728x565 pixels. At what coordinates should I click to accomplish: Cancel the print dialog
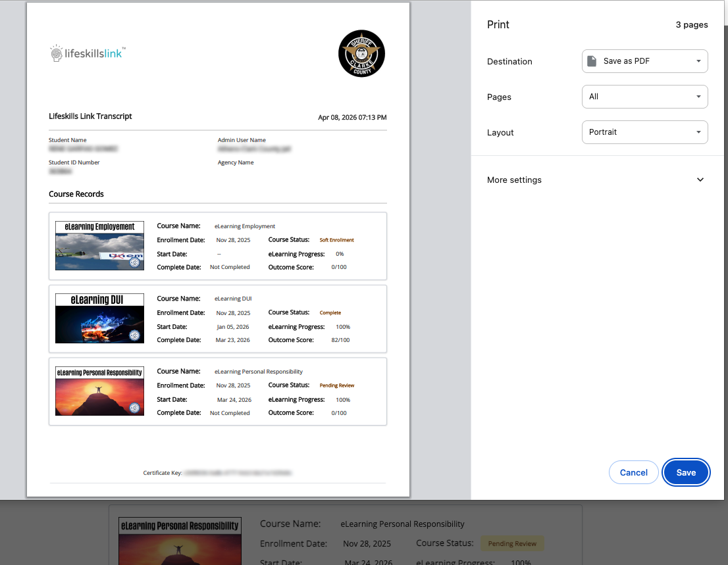coord(633,472)
